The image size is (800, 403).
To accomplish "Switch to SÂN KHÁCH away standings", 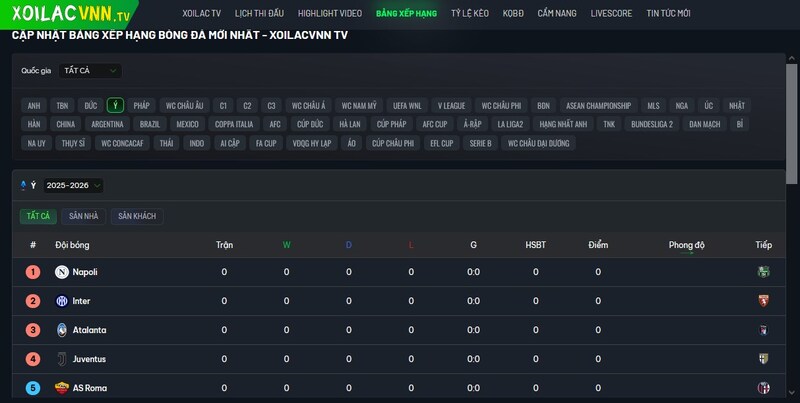I will pyautogui.click(x=137, y=216).
